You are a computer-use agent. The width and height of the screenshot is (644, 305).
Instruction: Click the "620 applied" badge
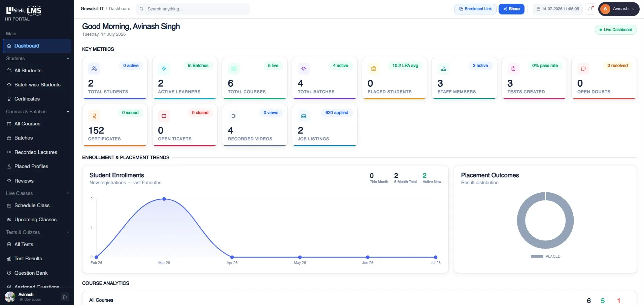point(337,113)
